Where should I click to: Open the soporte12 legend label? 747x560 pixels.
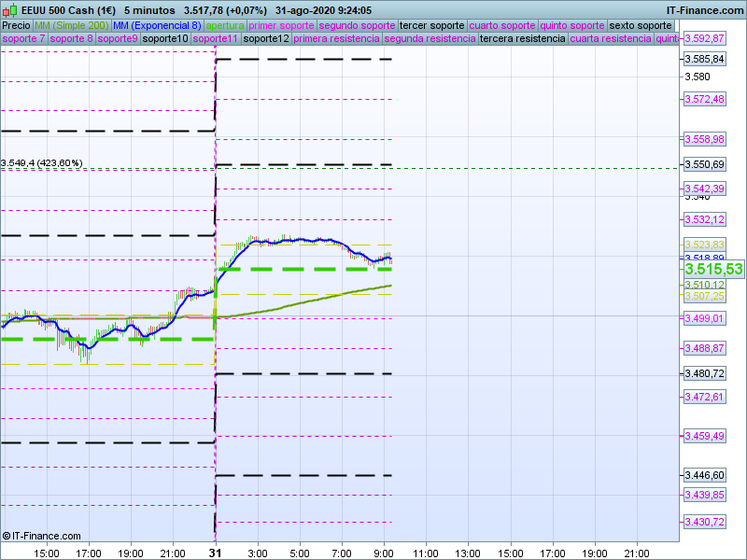265,39
